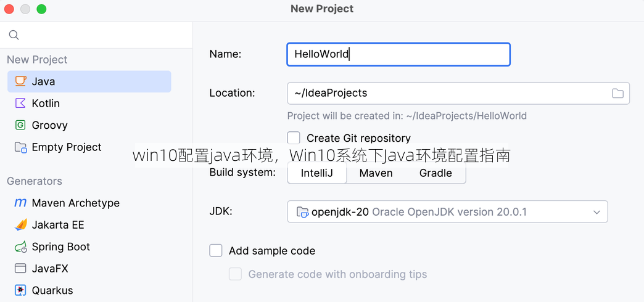Click the search magnifier icon
This screenshot has width=644, height=302.
pyautogui.click(x=14, y=35)
